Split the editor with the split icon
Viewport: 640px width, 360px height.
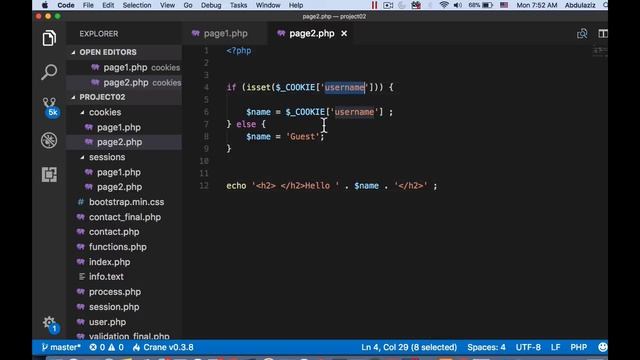602,34
